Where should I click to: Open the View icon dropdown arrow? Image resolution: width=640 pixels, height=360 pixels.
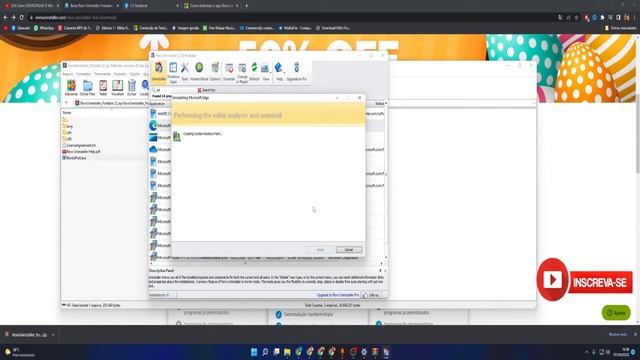[270, 73]
